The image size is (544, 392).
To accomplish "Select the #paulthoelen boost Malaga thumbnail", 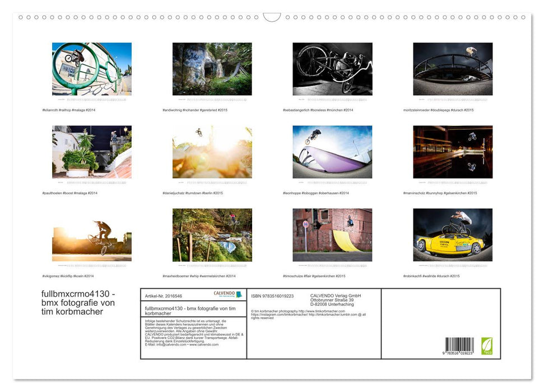I will (91, 152).
